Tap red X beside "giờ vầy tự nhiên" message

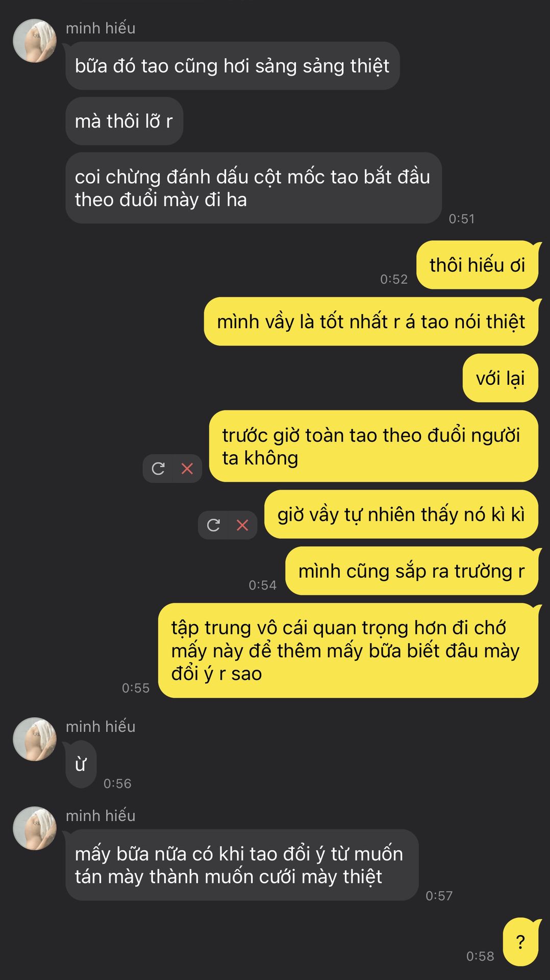coord(242,525)
